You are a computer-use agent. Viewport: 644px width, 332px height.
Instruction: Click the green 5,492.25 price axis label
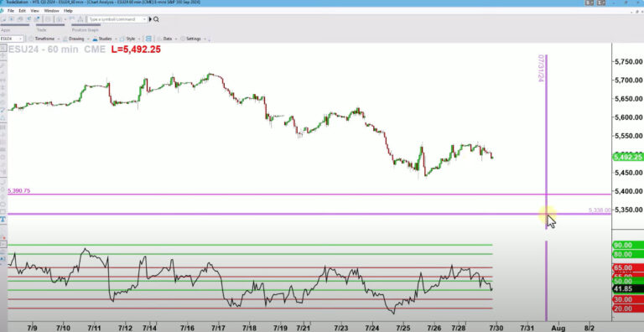point(627,157)
